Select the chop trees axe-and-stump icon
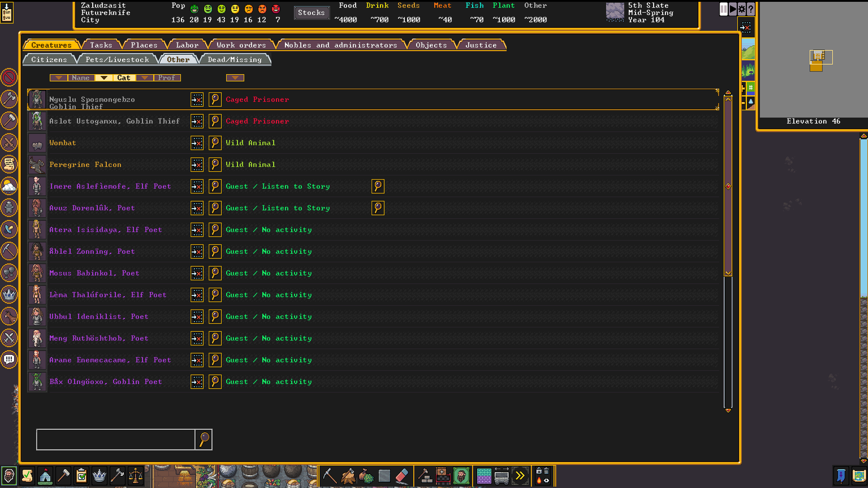 (x=348, y=476)
